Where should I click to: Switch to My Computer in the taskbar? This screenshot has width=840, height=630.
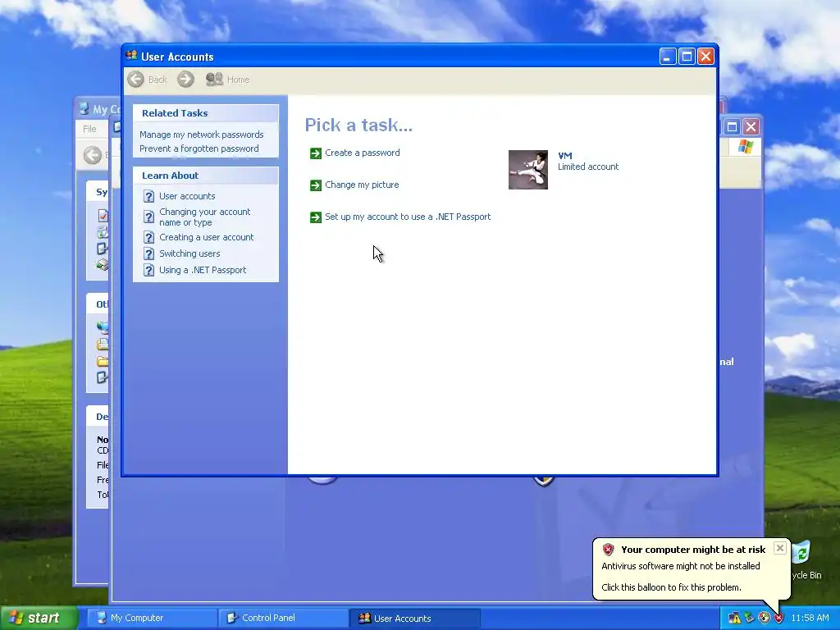(151, 619)
